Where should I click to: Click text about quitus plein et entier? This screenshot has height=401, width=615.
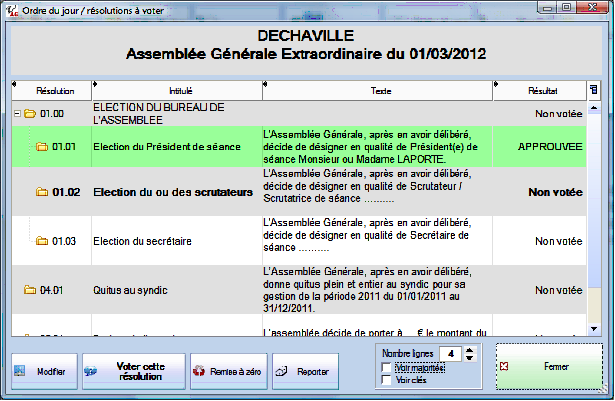(368, 290)
